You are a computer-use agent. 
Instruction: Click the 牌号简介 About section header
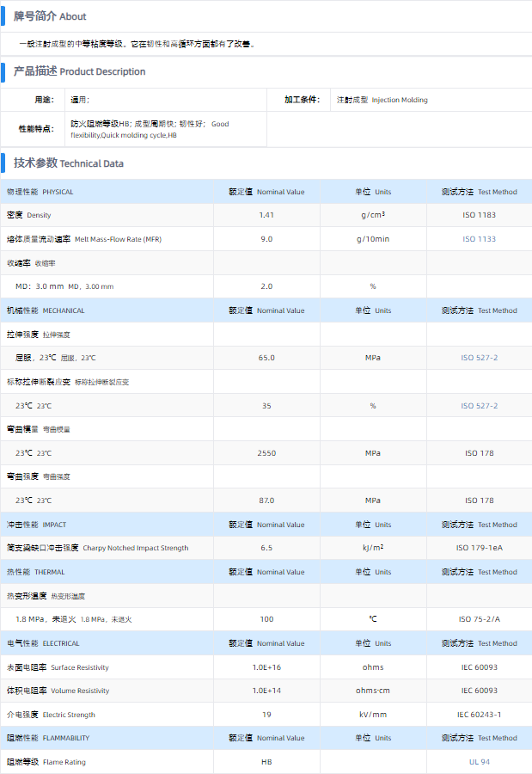click(x=50, y=16)
